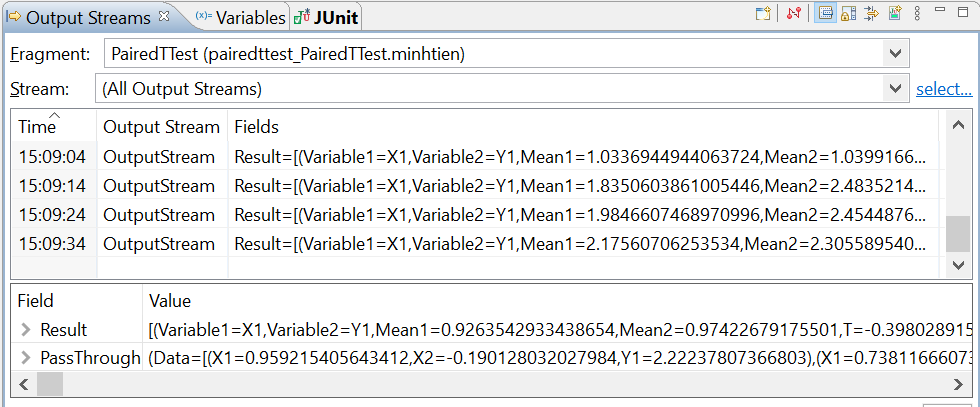Screen dimensions: 980x407
Task: Toggle the show details pane button
Action: point(826,14)
